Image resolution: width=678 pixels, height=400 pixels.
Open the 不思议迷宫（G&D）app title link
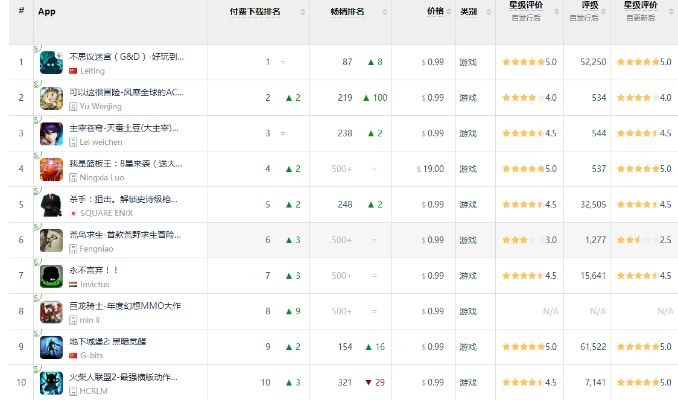coord(127,57)
